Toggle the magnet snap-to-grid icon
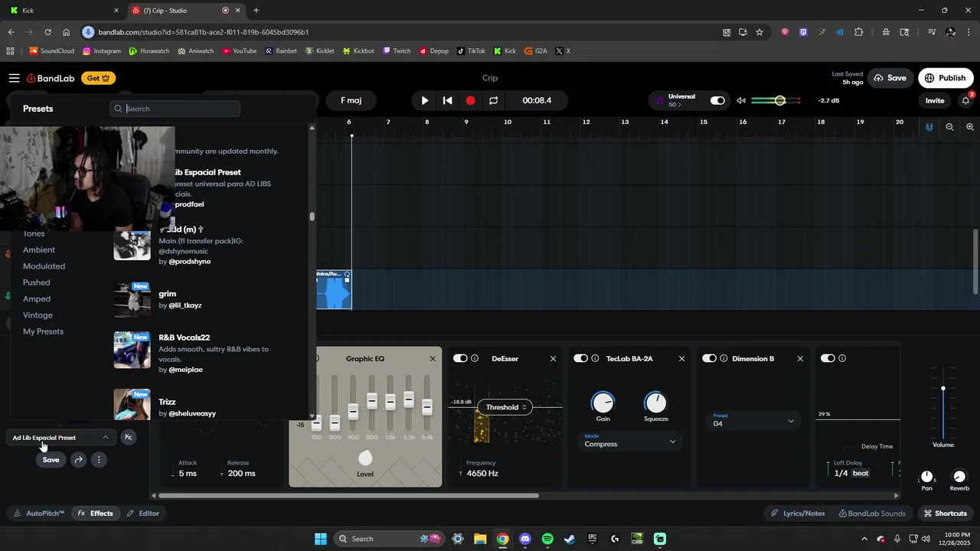 [x=929, y=127]
